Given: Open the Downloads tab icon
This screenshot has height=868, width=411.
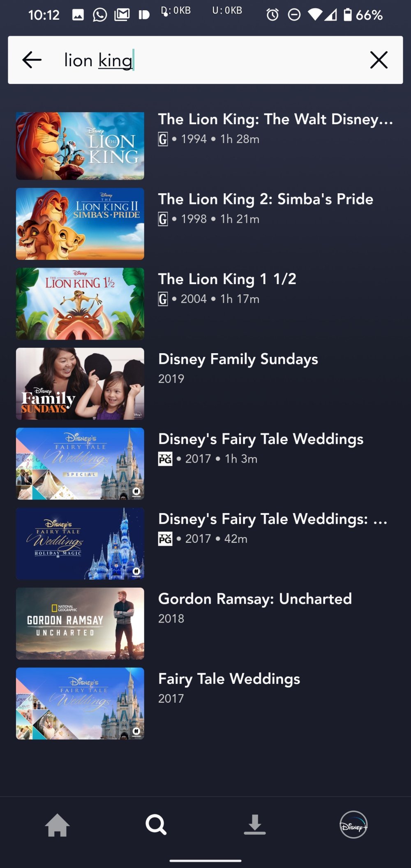Looking at the screenshot, I should [255, 825].
